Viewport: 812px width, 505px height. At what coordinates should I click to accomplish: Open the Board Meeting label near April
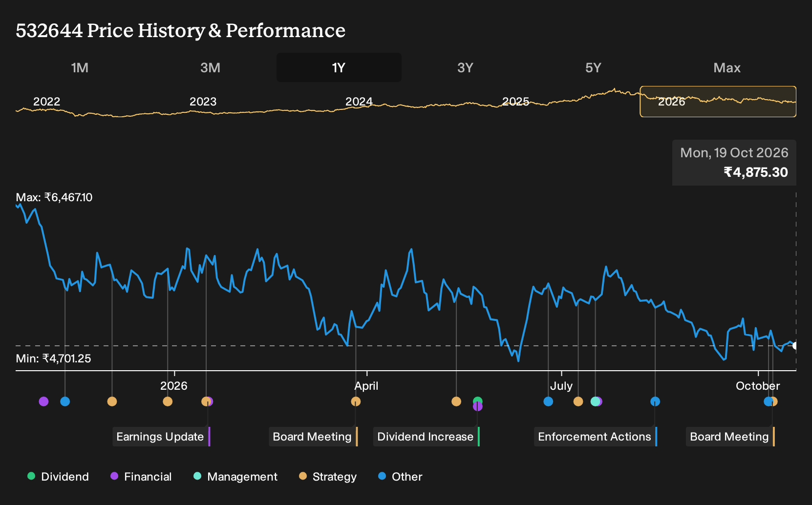pos(313,437)
